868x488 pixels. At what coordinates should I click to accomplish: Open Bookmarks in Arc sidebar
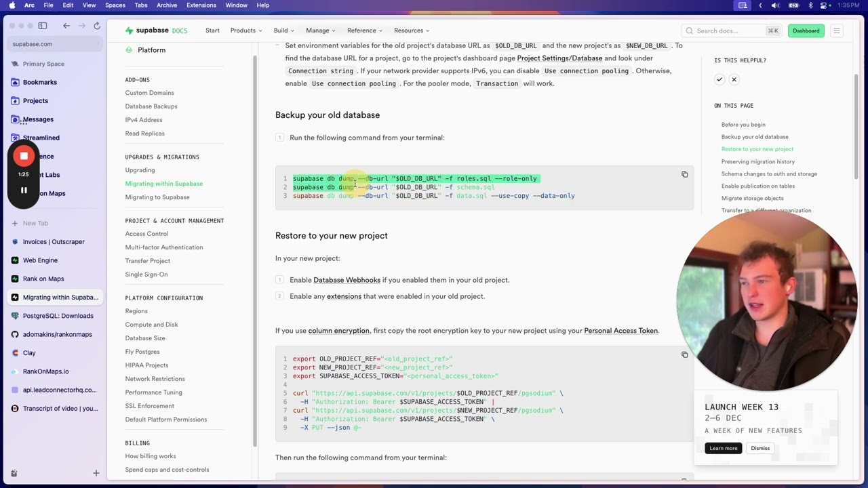click(x=40, y=82)
